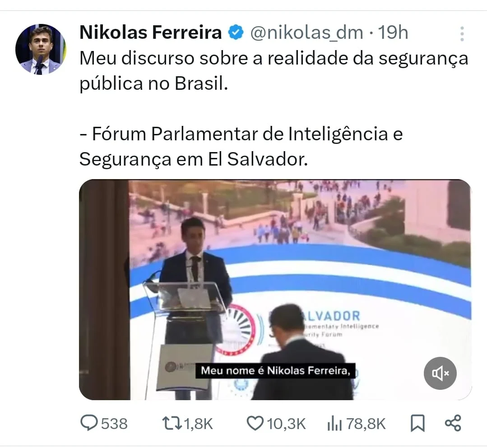Image resolution: width=487 pixels, height=448 pixels.
Task: Unmute the video sound
Action: pos(440,373)
